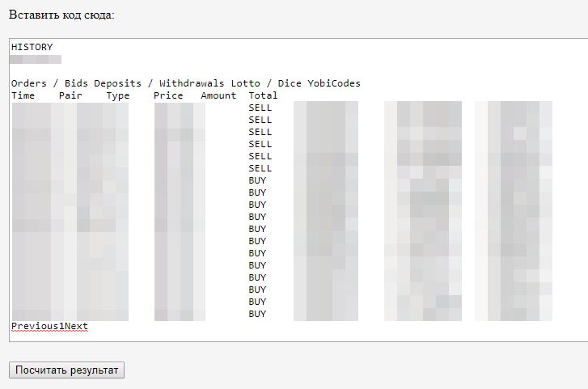
Task: Click the YobiCodes word in pasted text
Action: [334, 83]
